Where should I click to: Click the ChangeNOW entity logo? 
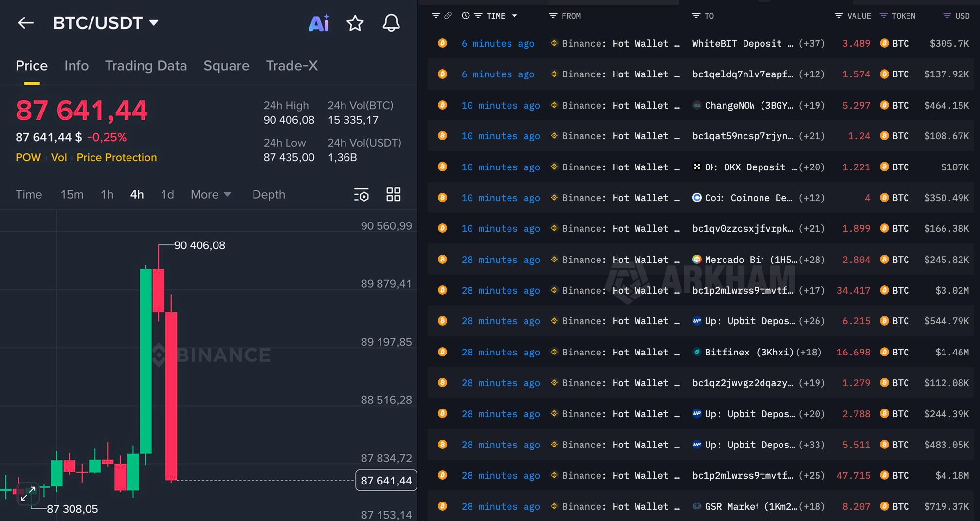(697, 105)
